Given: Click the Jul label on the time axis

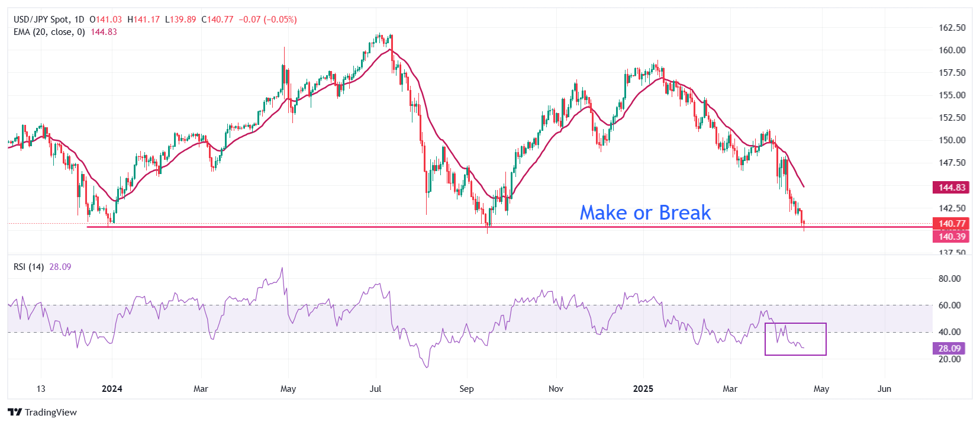Looking at the screenshot, I should click(375, 389).
